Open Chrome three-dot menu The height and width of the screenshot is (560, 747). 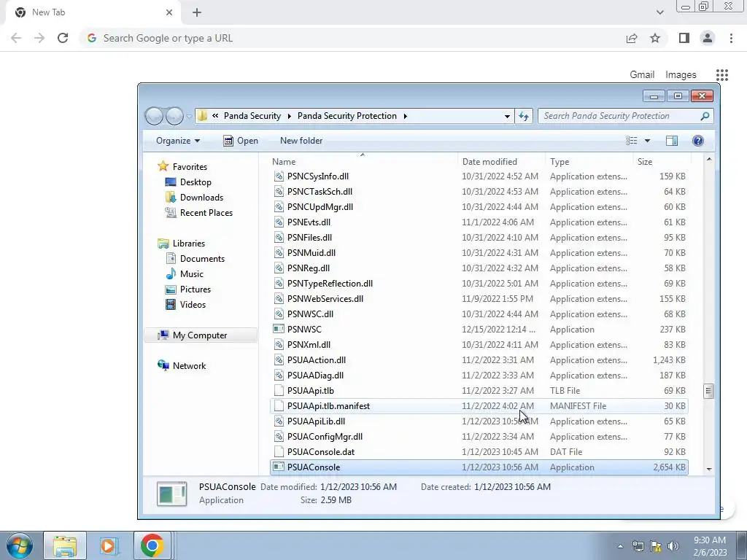pos(731,38)
